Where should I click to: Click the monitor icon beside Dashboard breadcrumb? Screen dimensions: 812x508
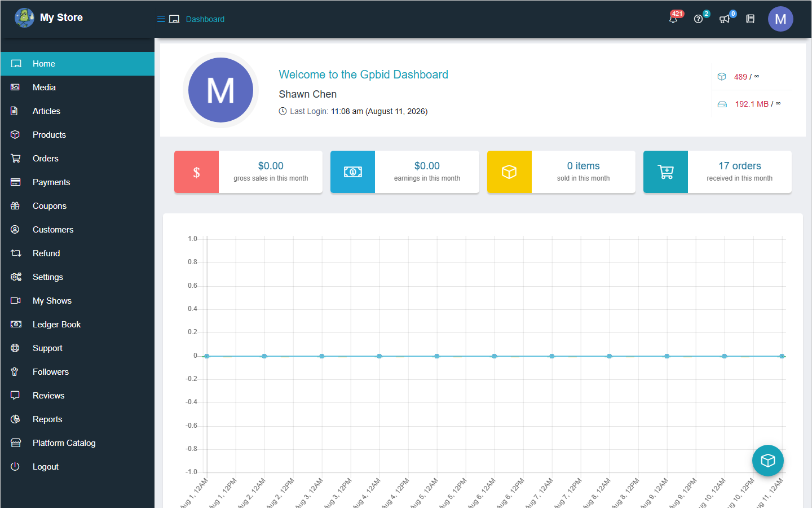tap(174, 19)
